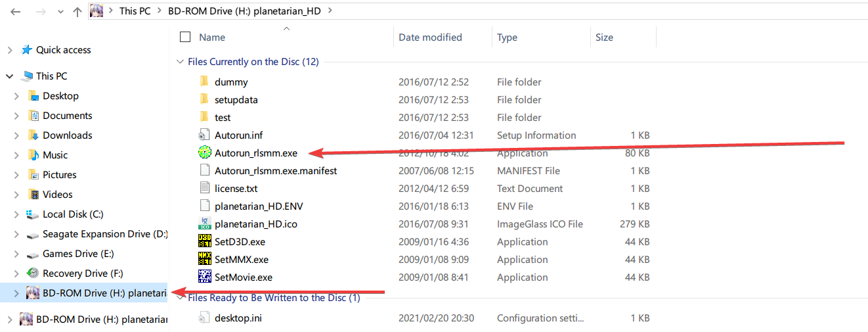Sort by the Date modified column
The width and height of the screenshot is (868, 332).
[x=430, y=37]
